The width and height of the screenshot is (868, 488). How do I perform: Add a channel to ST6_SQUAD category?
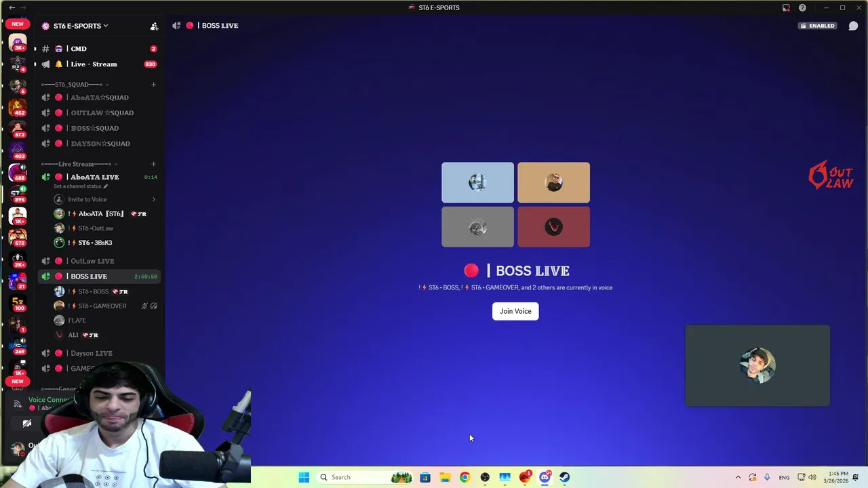pos(153,85)
